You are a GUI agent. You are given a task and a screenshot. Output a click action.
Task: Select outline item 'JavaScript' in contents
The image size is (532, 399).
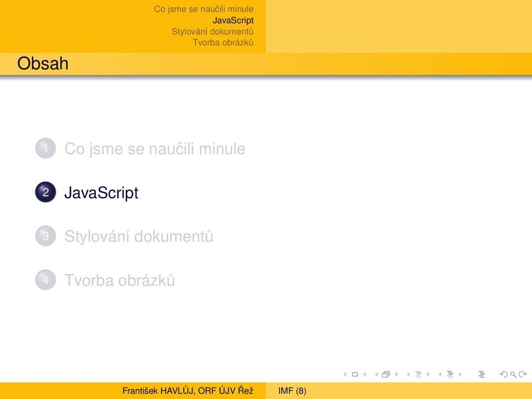click(101, 193)
